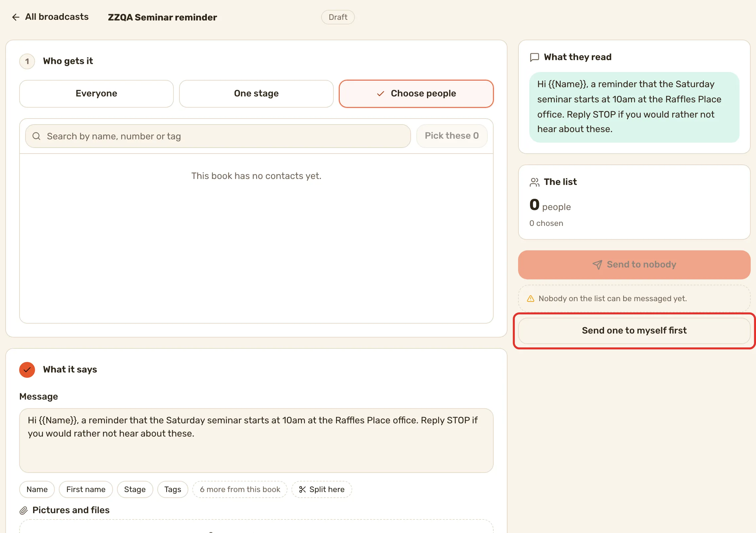Screen dimensions: 756x533
Task: Select the Choose people audience option
Action: pyautogui.click(x=416, y=93)
